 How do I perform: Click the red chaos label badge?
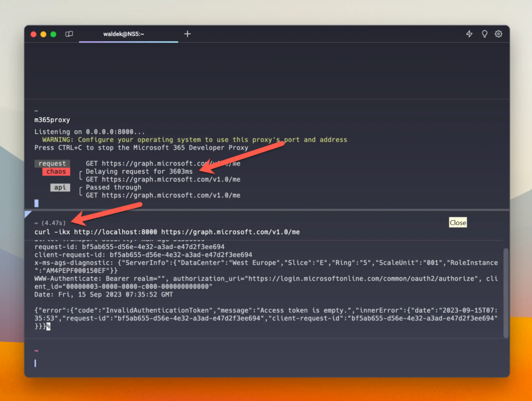(x=56, y=172)
